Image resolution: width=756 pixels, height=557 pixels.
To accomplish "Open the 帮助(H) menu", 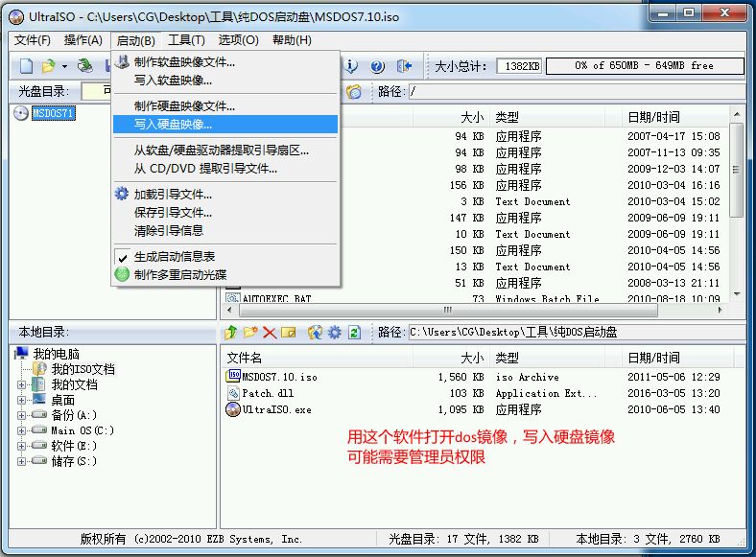I will pos(292,40).
